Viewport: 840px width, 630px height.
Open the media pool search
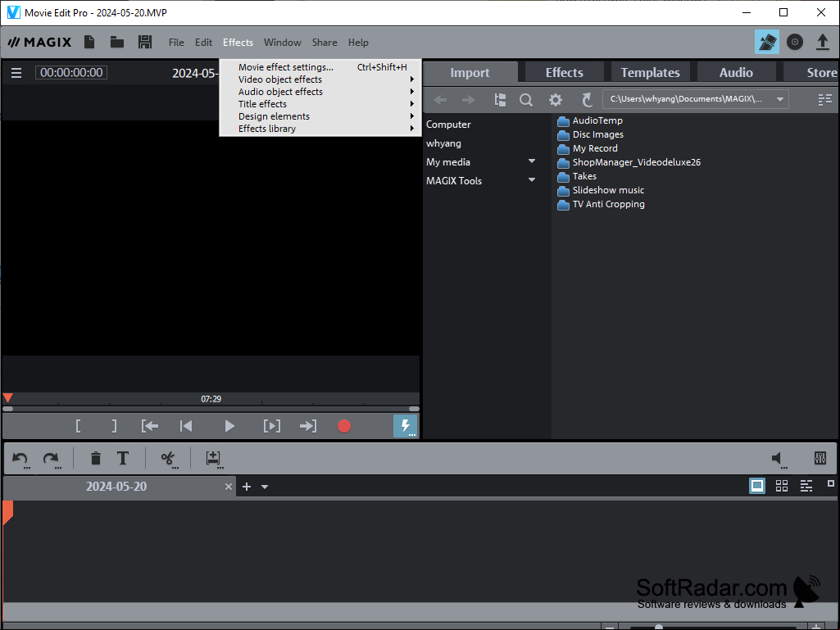[526, 100]
